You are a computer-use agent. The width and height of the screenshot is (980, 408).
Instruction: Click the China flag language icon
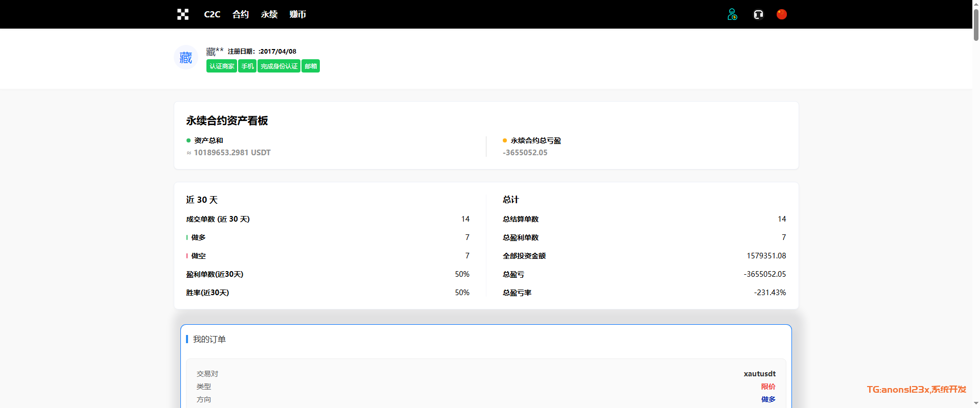[x=781, y=14]
